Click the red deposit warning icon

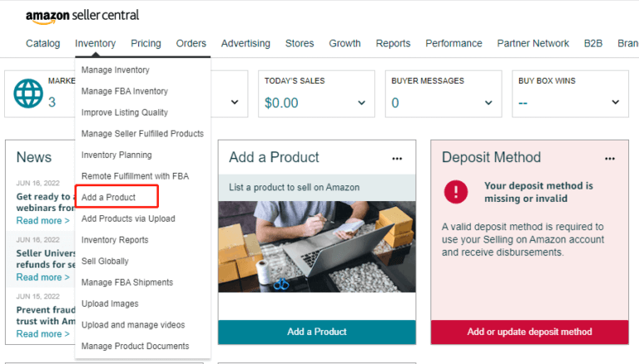[x=455, y=192]
